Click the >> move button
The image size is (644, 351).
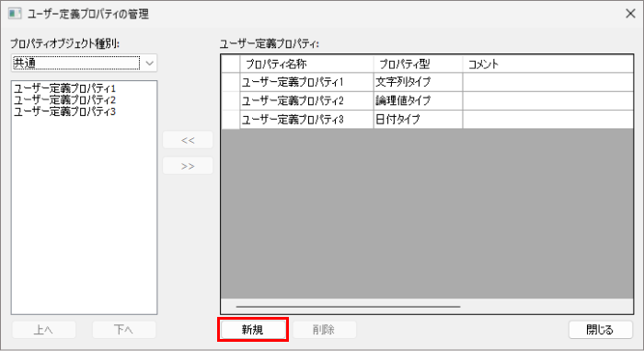188,166
